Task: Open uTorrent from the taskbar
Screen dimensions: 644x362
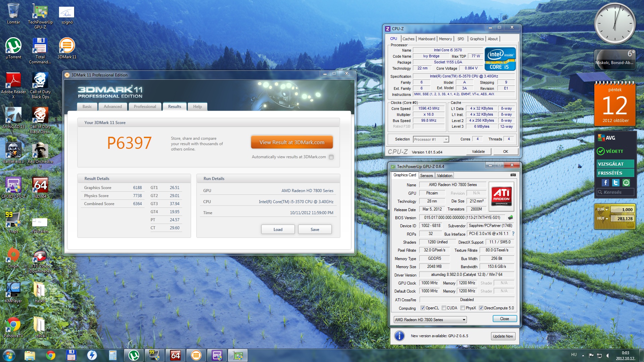Action: pyautogui.click(x=134, y=355)
